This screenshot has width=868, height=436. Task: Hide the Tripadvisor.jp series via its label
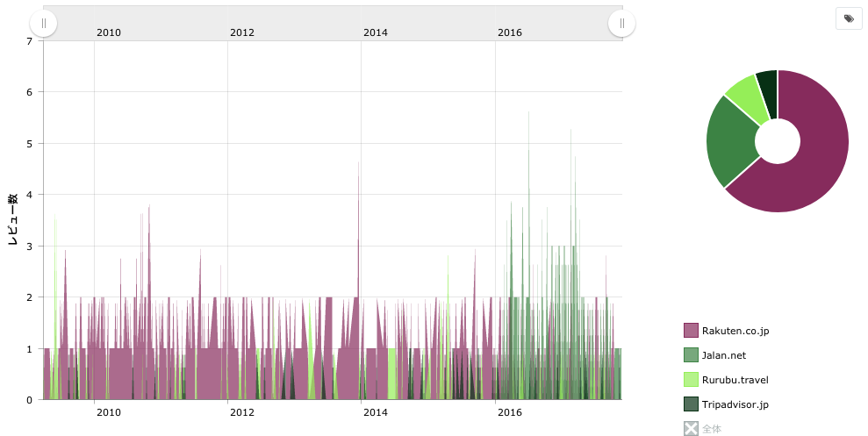tap(735, 404)
